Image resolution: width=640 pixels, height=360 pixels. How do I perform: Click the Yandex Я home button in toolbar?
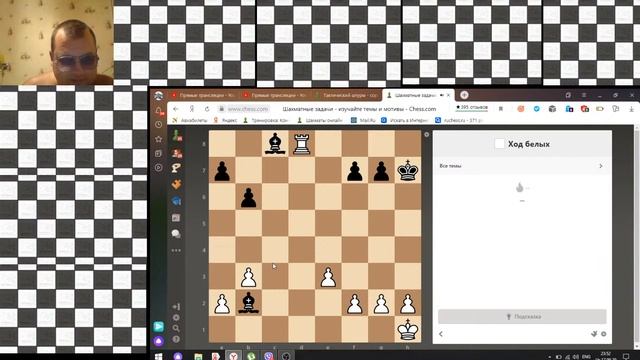tap(191, 109)
